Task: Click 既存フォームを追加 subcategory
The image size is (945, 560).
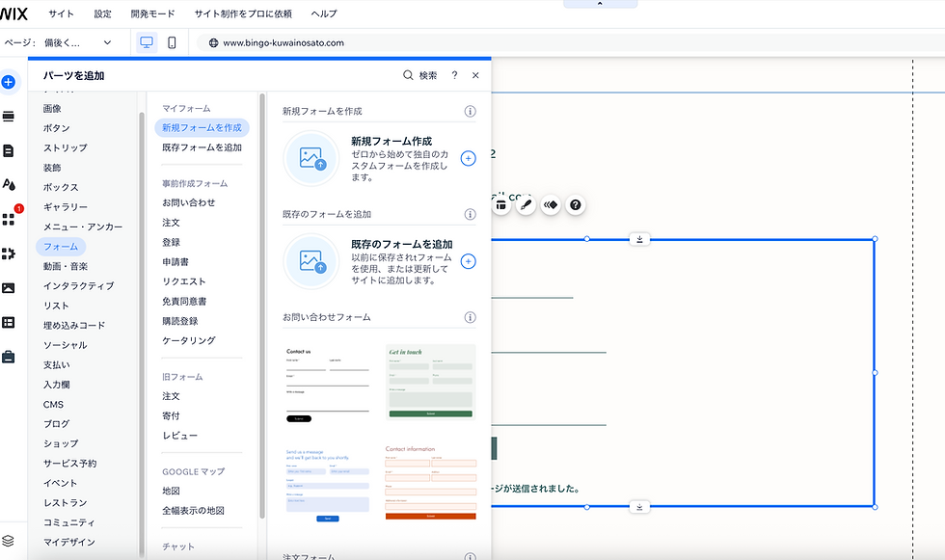Action: pyautogui.click(x=202, y=147)
